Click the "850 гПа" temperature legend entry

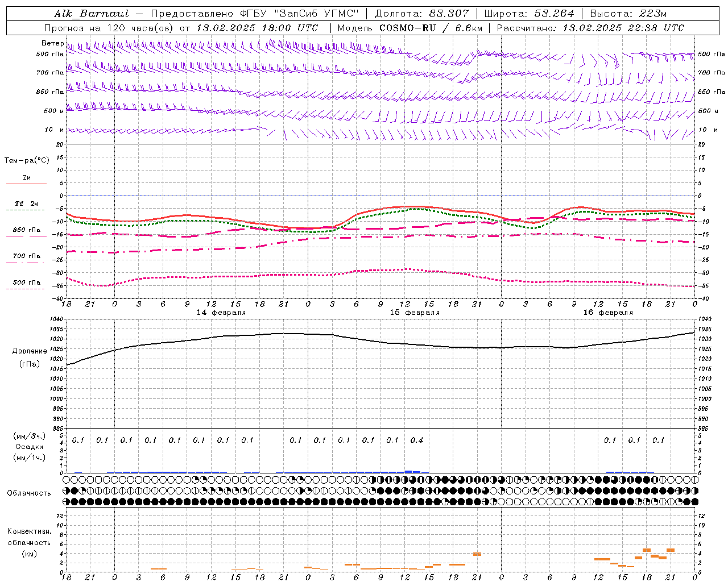click(27, 230)
